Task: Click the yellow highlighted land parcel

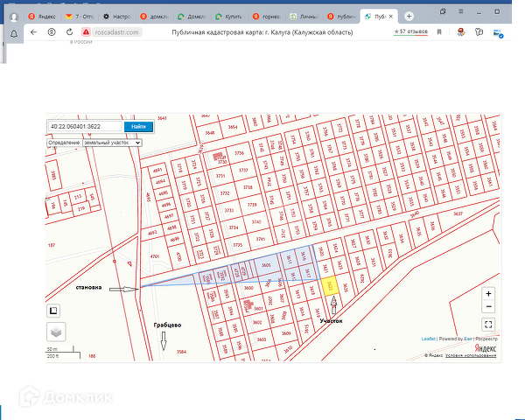Action: click(330, 286)
